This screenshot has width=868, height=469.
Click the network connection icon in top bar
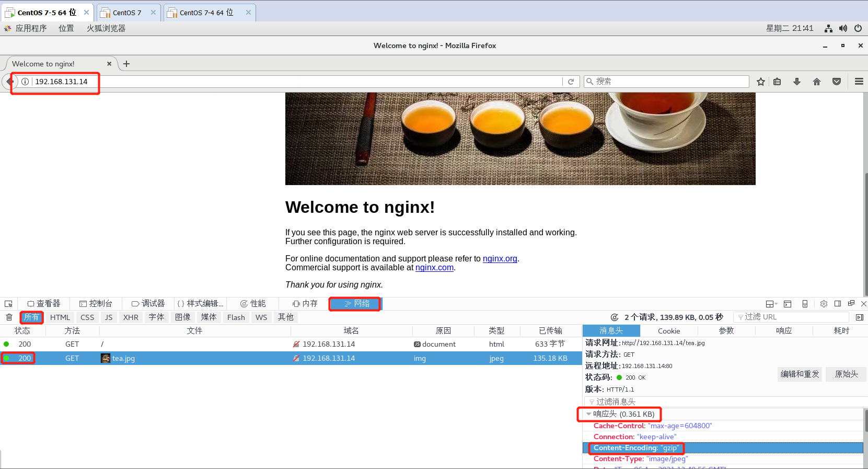point(828,28)
